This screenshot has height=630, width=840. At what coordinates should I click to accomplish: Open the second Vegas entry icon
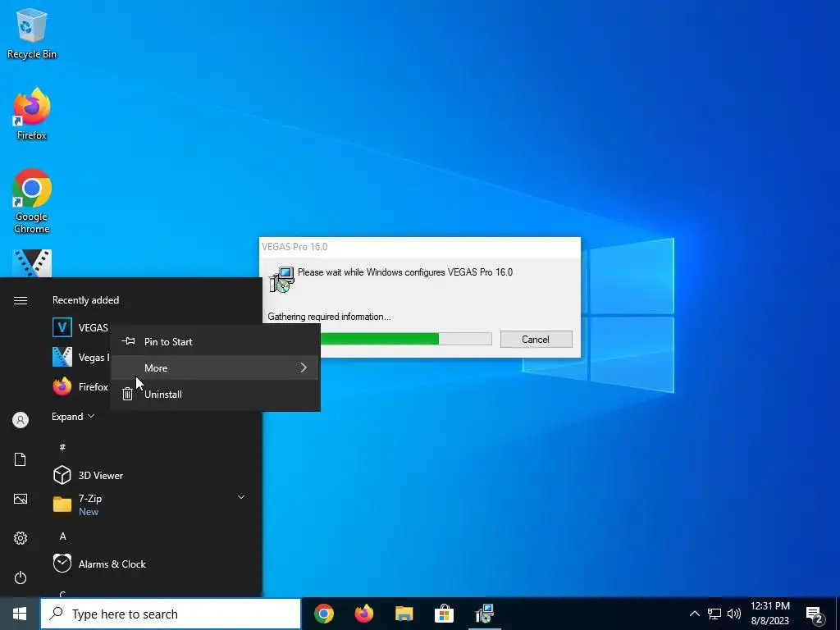click(x=62, y=358)
